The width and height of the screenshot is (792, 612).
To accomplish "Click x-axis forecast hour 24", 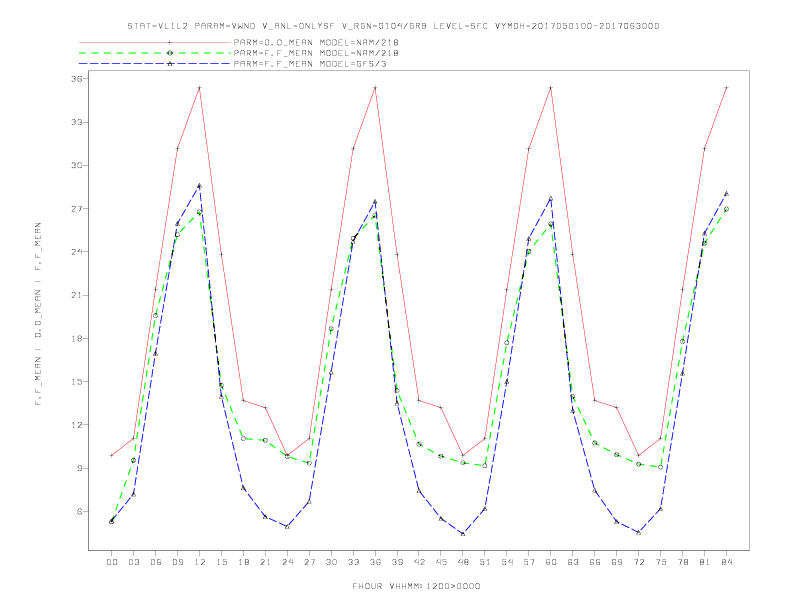I will pos(287,562).
